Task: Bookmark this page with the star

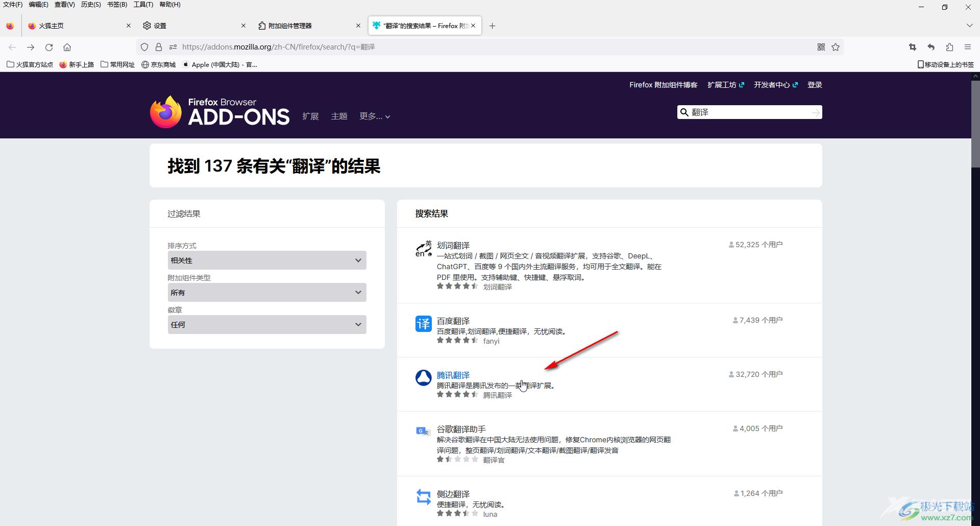Action: (x=836, y=47)
